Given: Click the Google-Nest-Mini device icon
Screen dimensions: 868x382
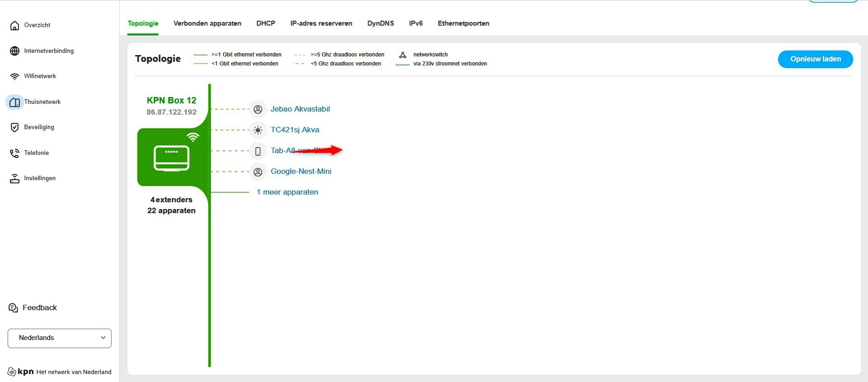Looking at the screenshot, I should tap(258, 172).
